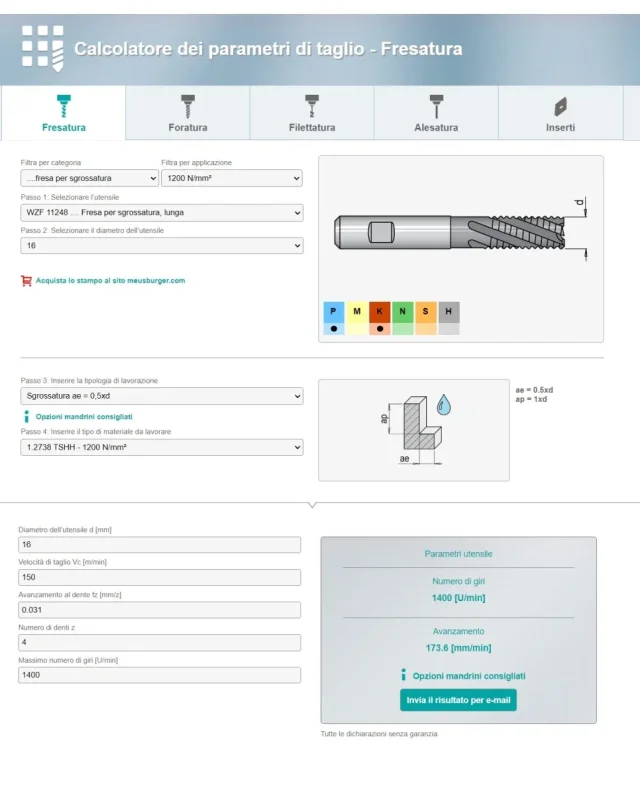Image resolution: width=640 pixels, height=796 pixels.
Task: Expand the Sgrossatura ae = 0,5xd dropdown
Action: click(162, 396)
